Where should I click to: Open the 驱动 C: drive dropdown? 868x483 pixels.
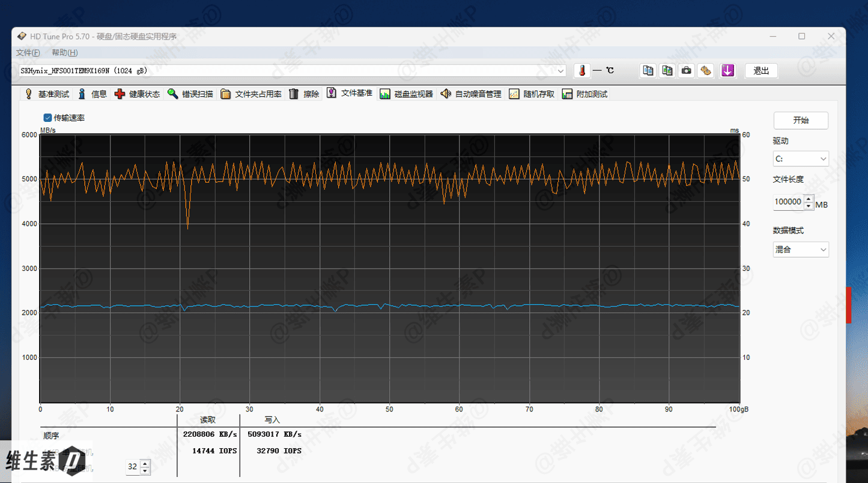(801, 159)
